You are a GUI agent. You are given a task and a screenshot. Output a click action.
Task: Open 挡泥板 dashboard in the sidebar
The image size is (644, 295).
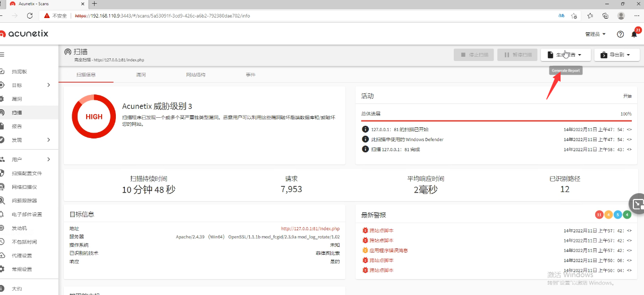(x=19, y=71)
